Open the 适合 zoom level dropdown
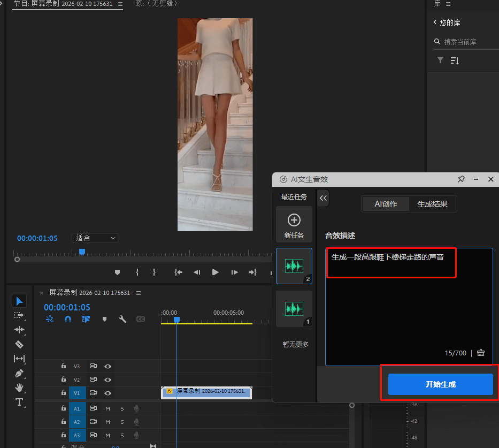 click(95, 238)
